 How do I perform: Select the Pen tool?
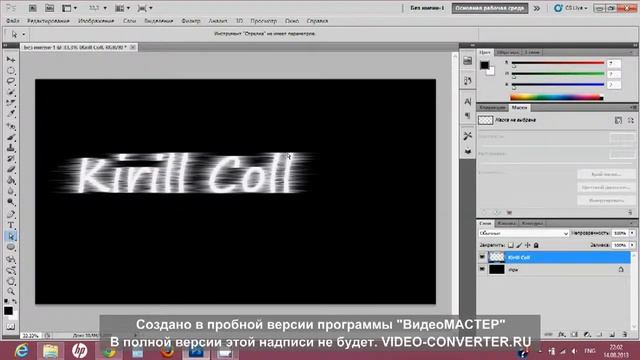pyautogui.click(x=11, y=214)
